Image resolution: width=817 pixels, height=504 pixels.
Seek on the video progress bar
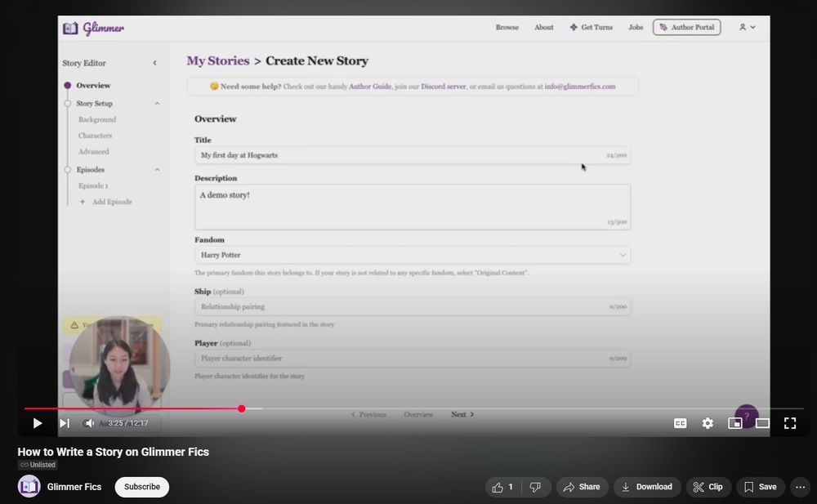point(413,408)
